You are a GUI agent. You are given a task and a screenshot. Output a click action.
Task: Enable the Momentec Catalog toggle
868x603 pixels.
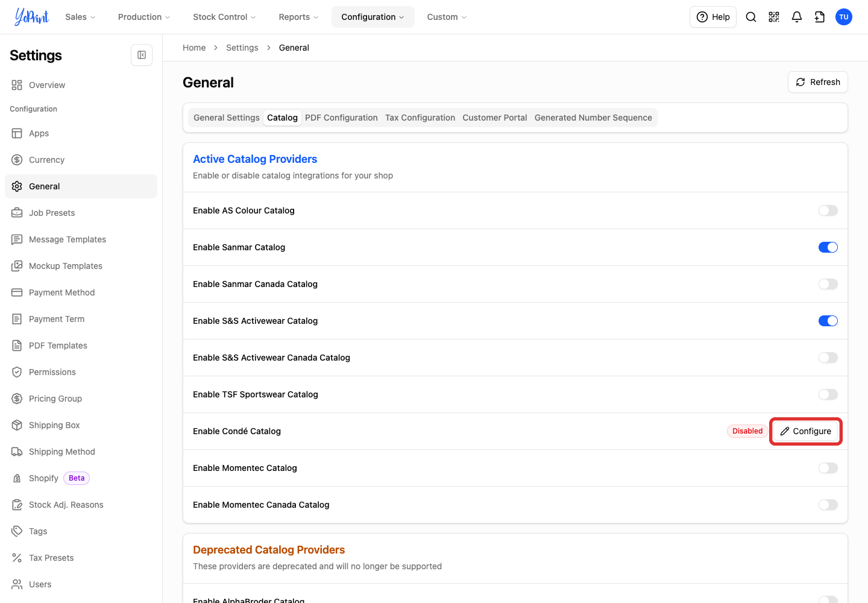[828, 468]
